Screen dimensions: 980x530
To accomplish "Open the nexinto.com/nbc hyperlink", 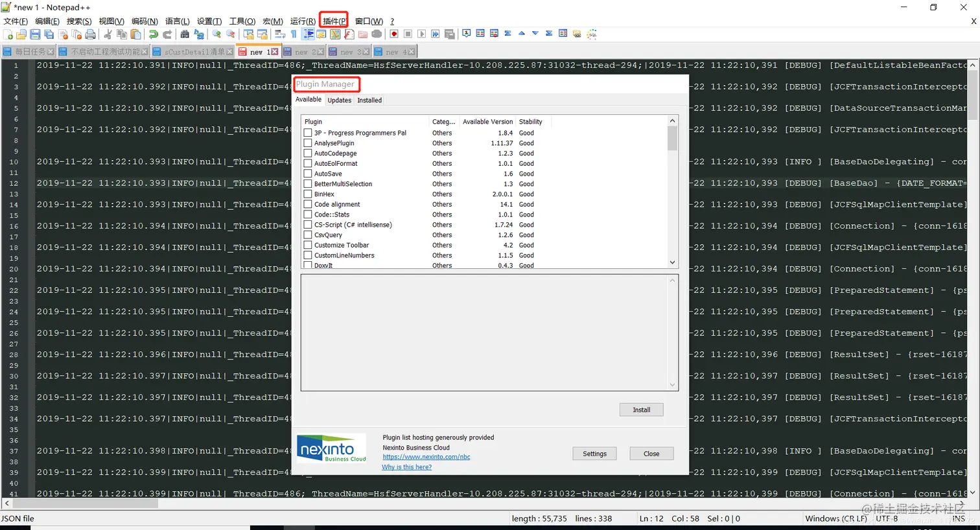I will (x=426, y=456).
